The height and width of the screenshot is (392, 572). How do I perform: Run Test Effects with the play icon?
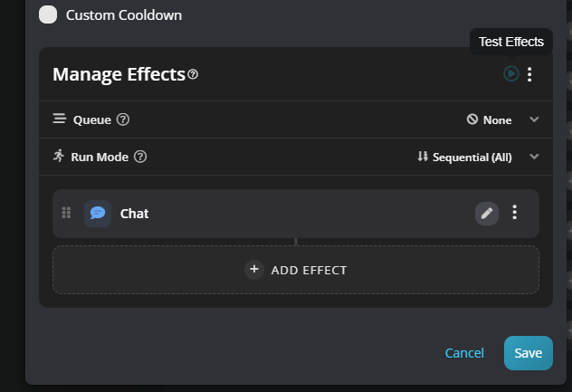(x=511, y=74)
